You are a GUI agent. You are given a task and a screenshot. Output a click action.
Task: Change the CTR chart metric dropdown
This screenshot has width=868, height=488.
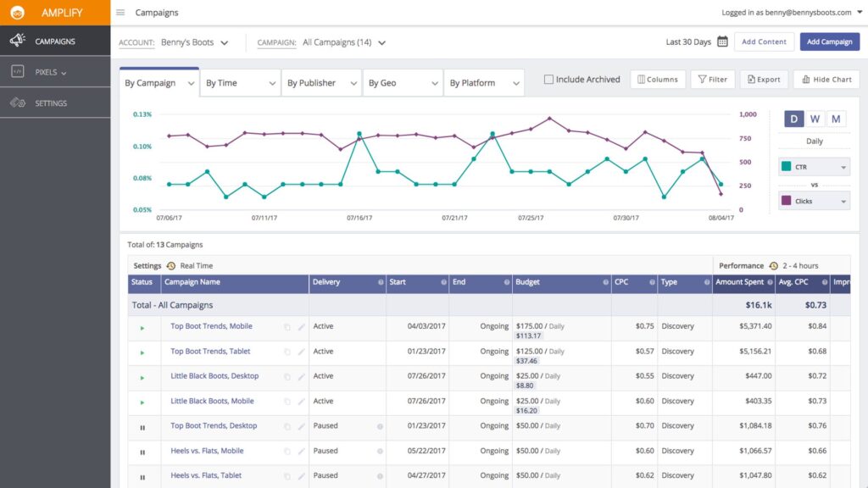click(x=842, y=167)
